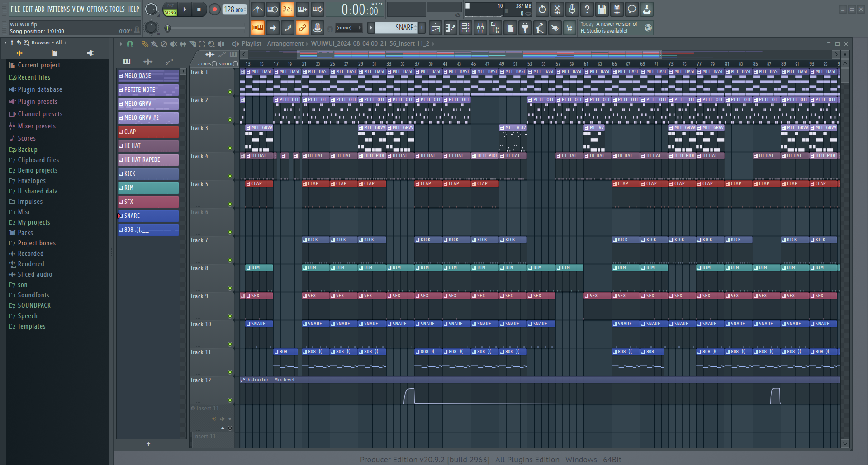Open the FILE menu
This screenshot has width=868, height=465.
pyautogui.click(x=16, y=9)
